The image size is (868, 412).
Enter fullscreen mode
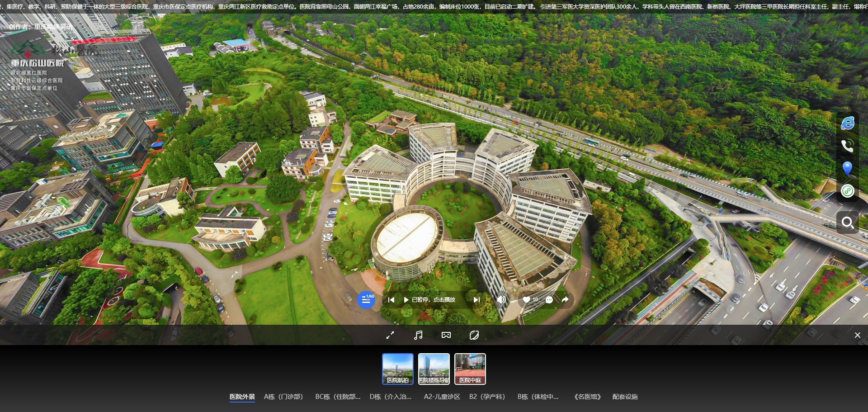[390, 335]
